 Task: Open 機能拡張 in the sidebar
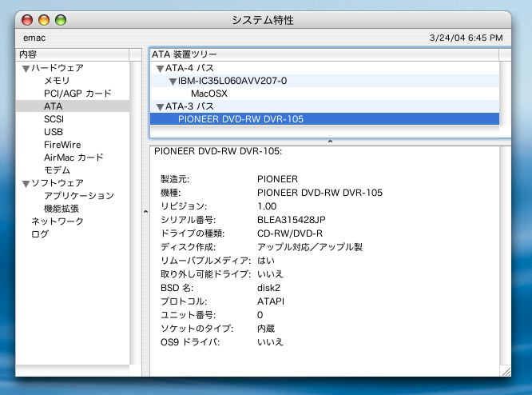pos(62,208)
